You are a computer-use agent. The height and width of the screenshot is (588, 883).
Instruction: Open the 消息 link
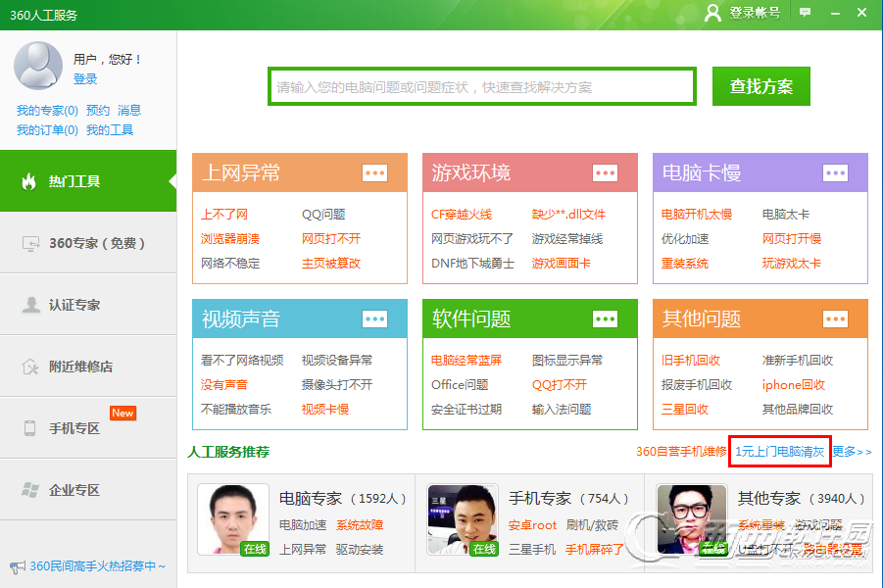click(129, 111)
